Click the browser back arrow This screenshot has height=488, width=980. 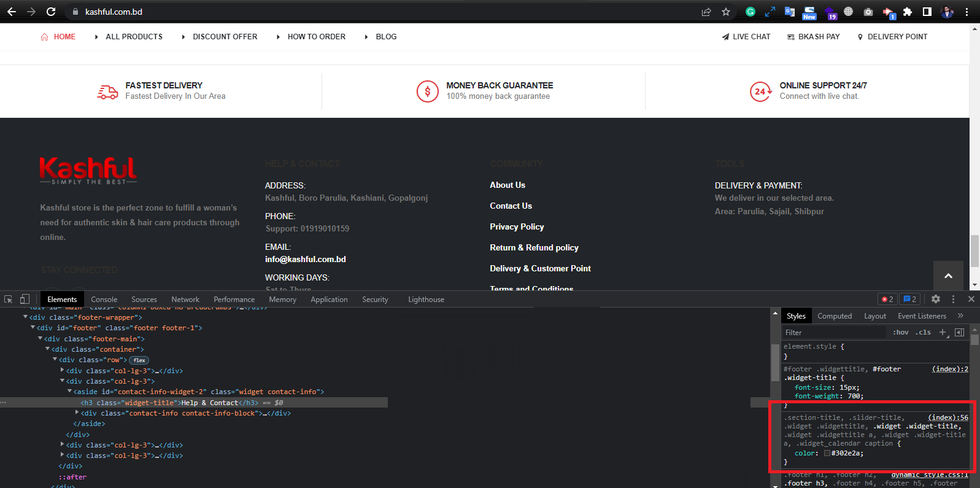click(12, 12)
